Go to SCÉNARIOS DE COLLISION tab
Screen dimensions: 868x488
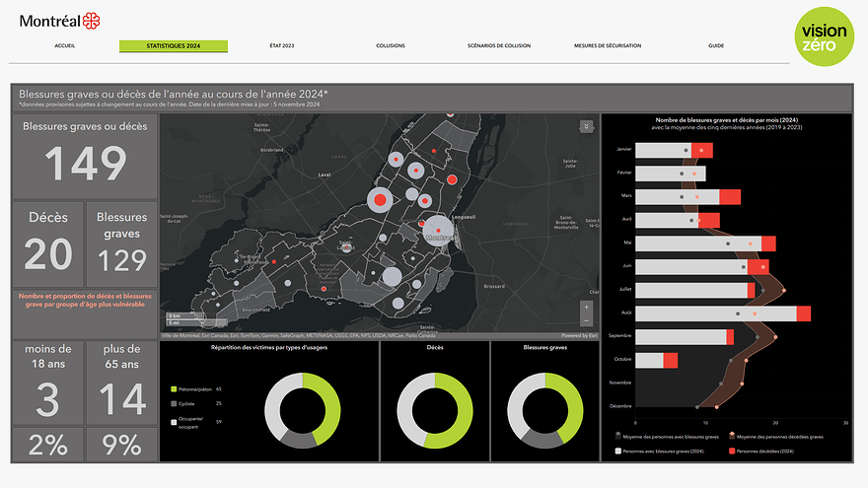point(499,46)
